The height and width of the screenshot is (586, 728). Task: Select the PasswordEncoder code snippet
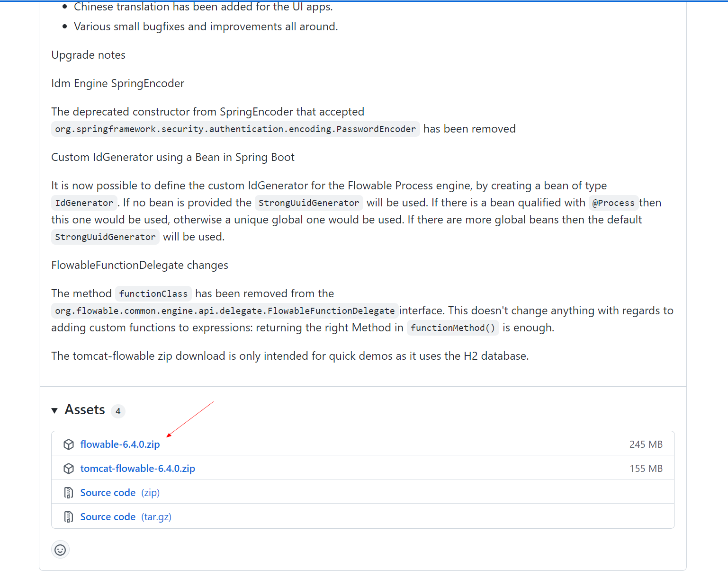click(x=235, y=129)
